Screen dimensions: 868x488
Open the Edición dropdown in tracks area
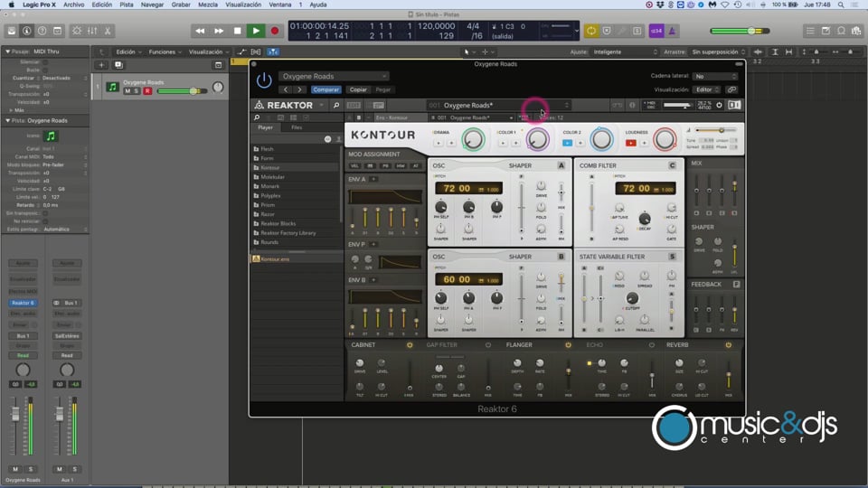pyautogui.click(x=128, y=52)
